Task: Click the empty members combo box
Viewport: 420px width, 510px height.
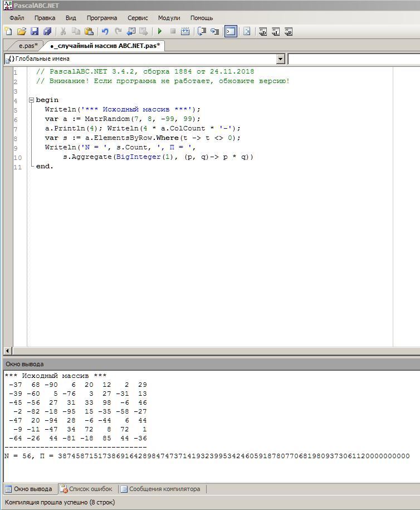Action: coord(354,59)
